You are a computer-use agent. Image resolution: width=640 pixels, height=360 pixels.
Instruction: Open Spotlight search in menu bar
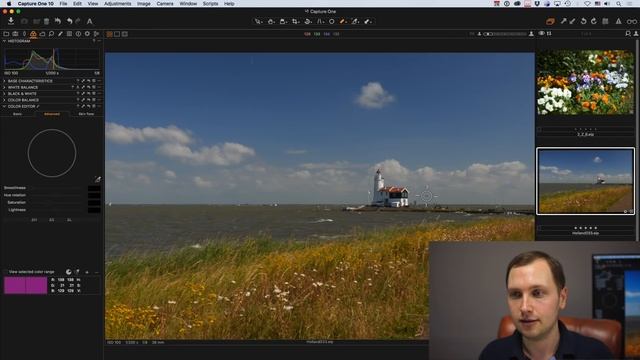coord(619,3)
